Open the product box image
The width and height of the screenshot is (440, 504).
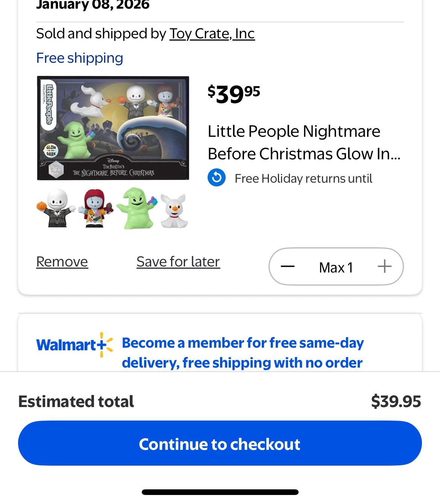click(113, 128)
